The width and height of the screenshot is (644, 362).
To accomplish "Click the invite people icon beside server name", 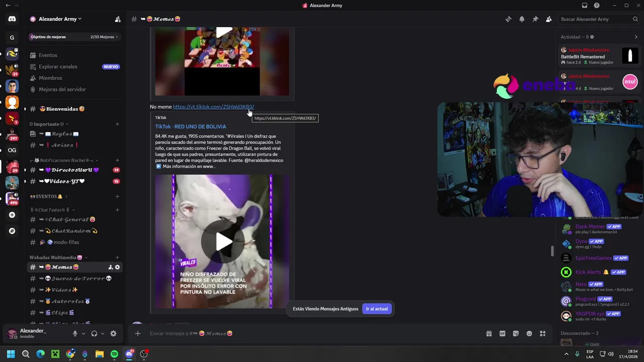I will pos(118,19).
